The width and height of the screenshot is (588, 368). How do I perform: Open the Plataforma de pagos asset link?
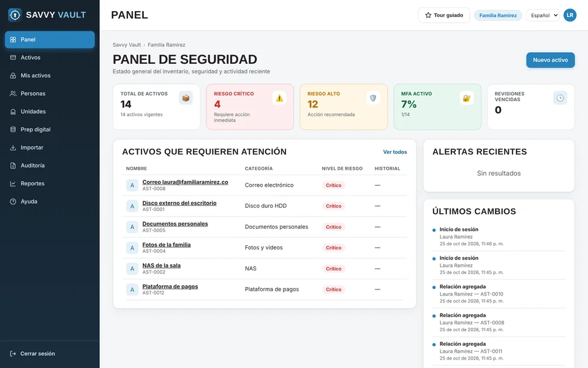[x=170, y=286]
